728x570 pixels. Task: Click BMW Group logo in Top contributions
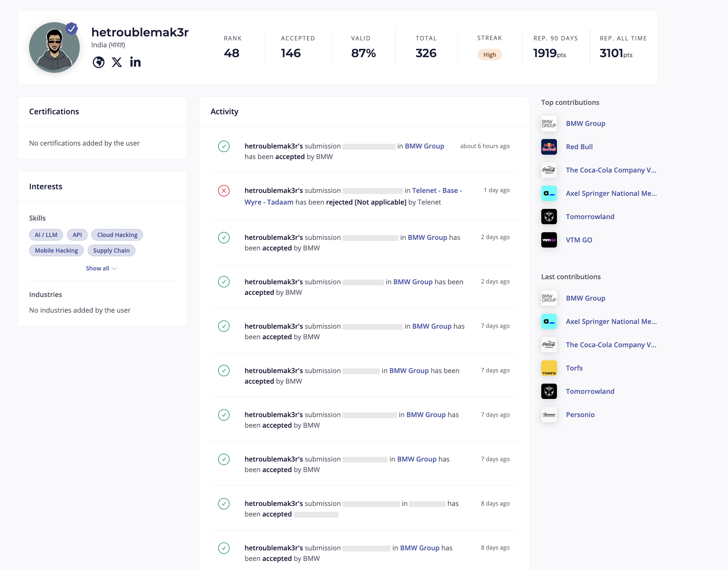pyautogui.click(x=549, y=123)
